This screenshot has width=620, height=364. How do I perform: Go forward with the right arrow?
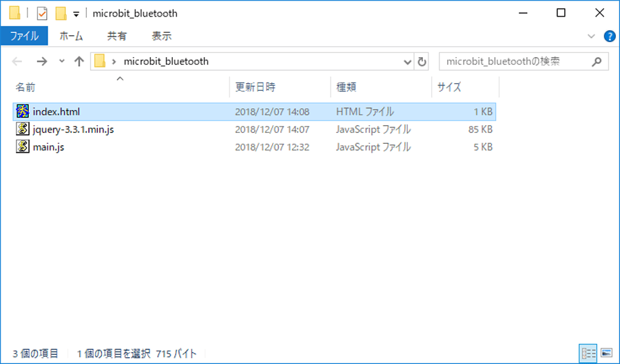(41, 61)
